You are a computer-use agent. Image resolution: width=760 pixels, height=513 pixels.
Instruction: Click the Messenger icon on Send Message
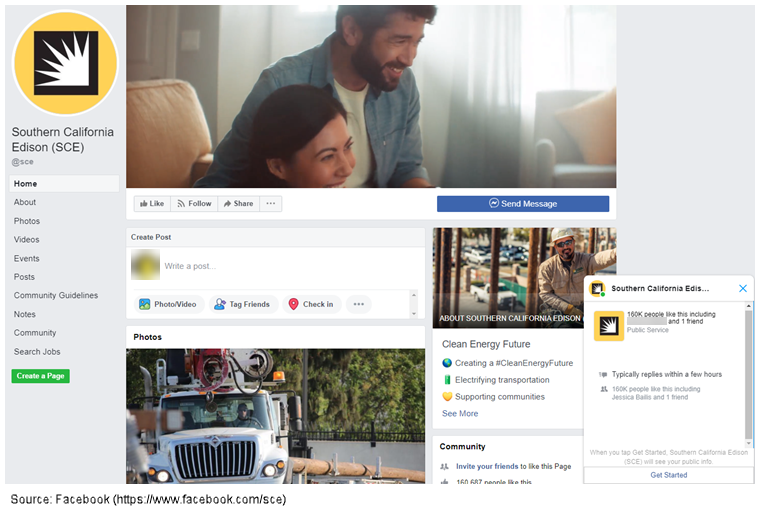pos(494,203)
